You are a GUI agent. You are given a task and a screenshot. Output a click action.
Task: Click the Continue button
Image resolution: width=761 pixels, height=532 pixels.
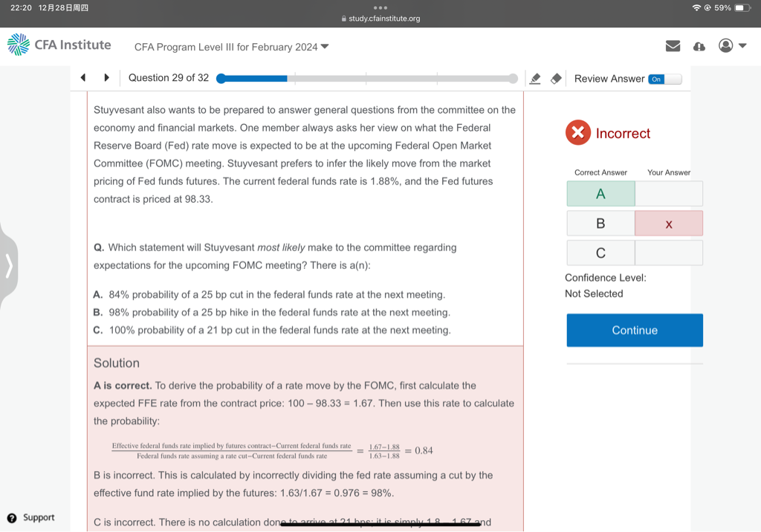pos(634,330)
